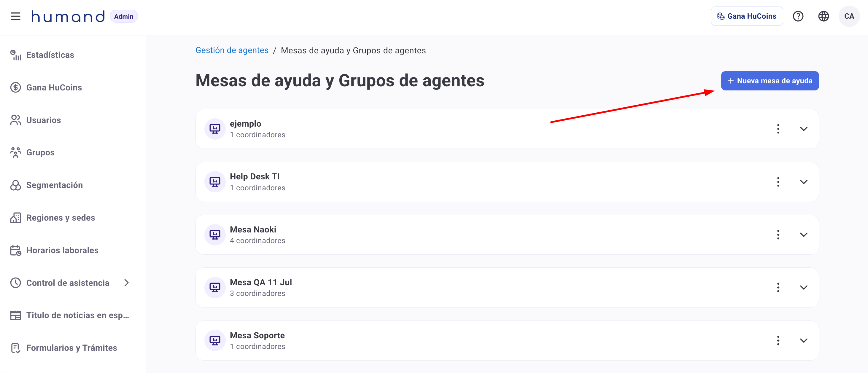This screenshot has height=373, width=868.
Task: Expand the Control de asistencia submenu arrow
Action: coord(126,283)
